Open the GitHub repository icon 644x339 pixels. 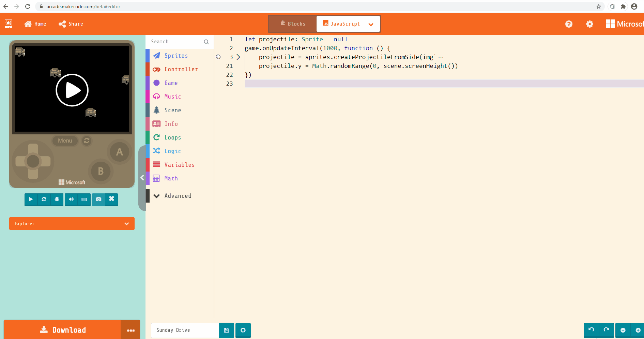click(243, 330)
